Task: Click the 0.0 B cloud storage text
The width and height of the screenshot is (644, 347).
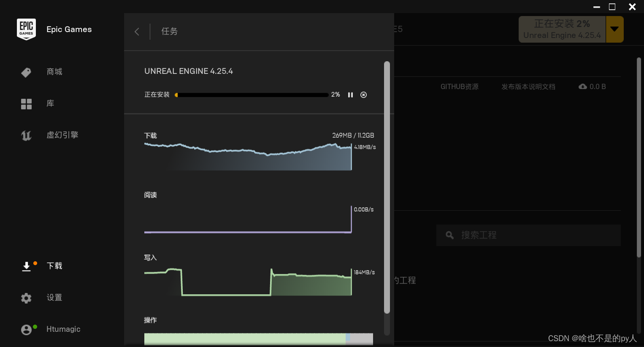Action: 598,87
